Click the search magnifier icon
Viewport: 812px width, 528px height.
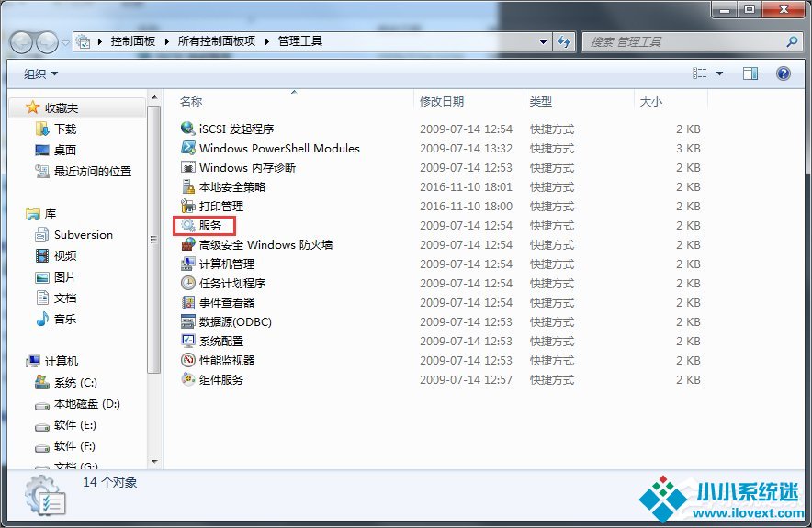point(792,41)
